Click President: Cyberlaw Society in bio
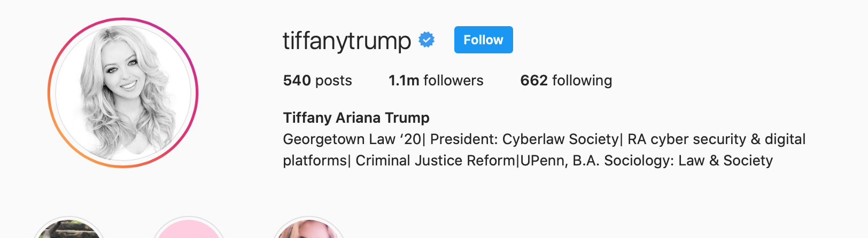 524,139
